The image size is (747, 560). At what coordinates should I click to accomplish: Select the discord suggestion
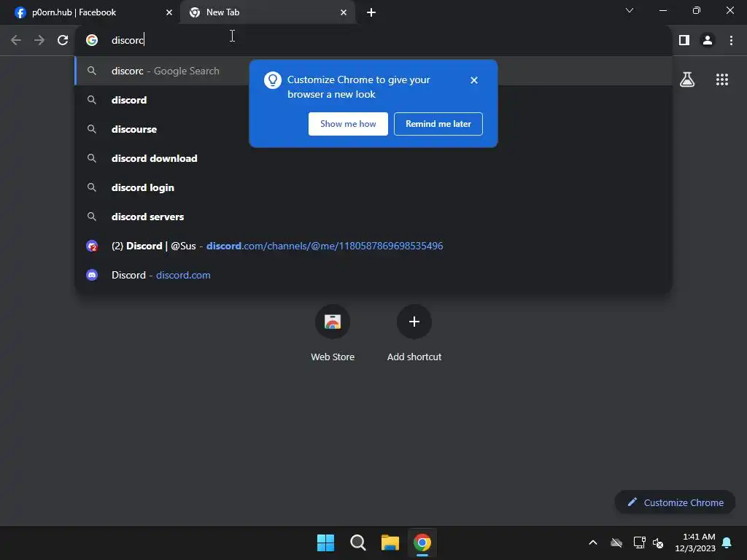373,100
